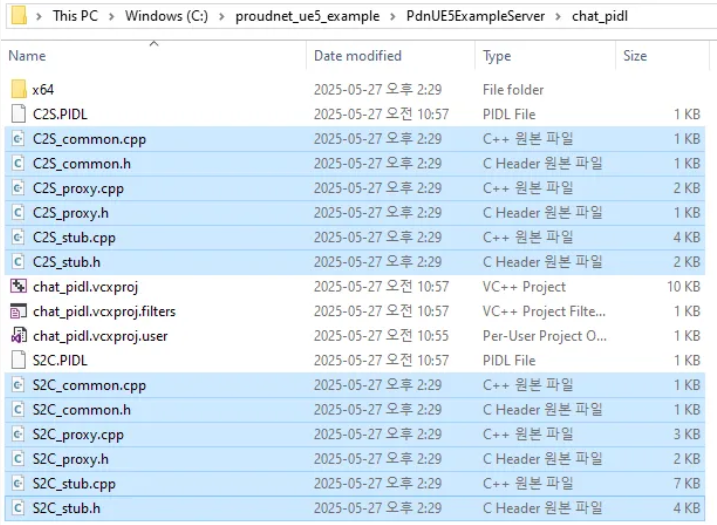Go to Windows (C:) in breadcrumb
Image resolution: width=717 pixels, height=525 pixels.
point(166,16)
